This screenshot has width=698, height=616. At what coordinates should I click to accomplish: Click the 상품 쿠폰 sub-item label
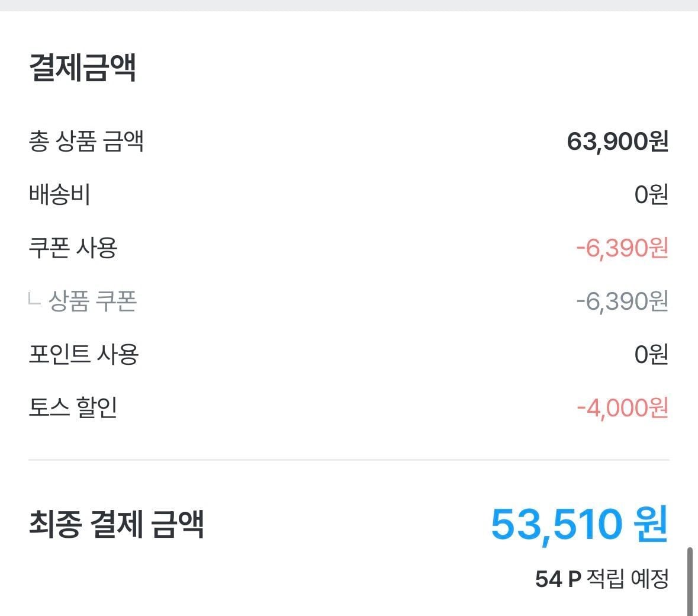point(92,301)
